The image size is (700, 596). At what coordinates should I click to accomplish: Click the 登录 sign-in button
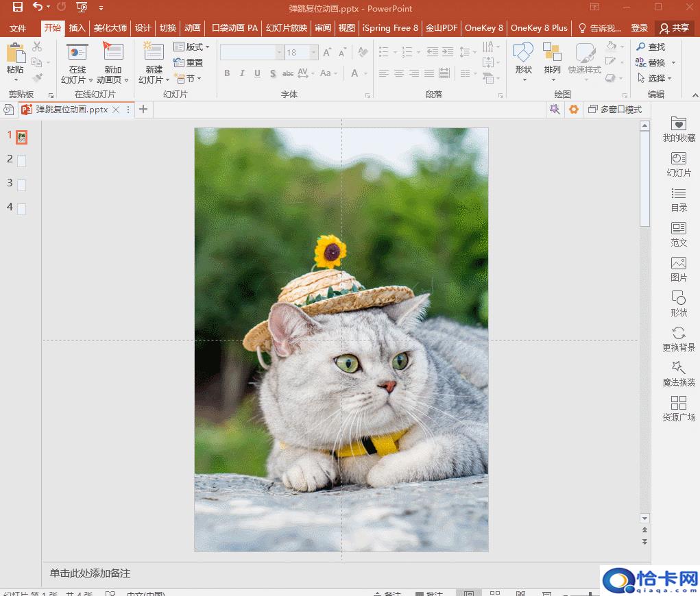(x=639, y=28)
